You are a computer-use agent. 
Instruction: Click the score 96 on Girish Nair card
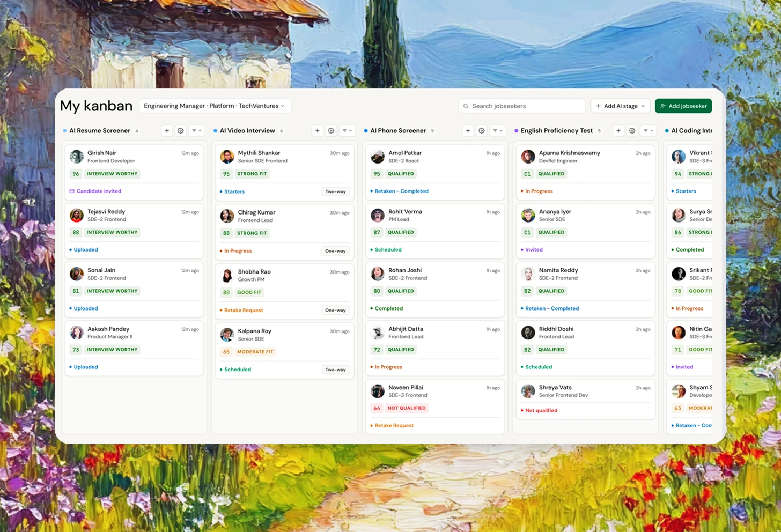pos(76,174)
